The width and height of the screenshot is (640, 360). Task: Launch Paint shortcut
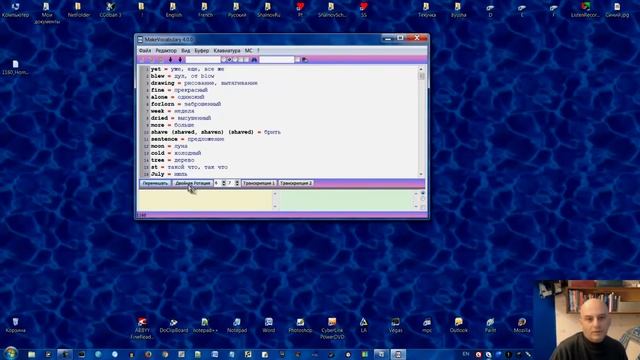pyautogui.click(x=490, y=325)
